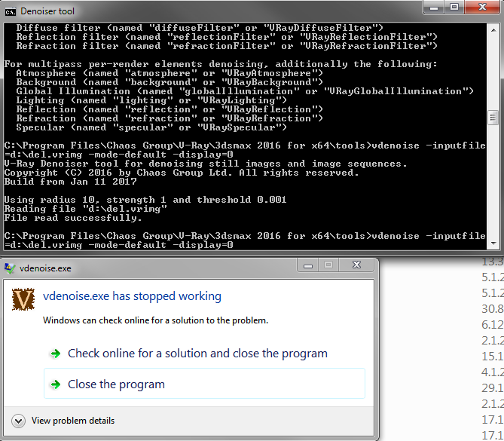Screen dimensions: 504x441
Task: Minimize the vdenoise.exe dialog
Action: [308, 265]
